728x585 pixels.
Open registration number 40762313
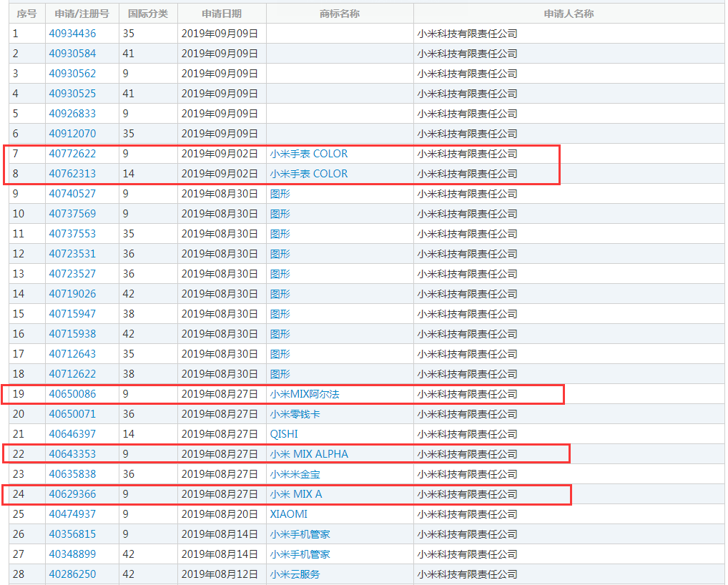72,174
